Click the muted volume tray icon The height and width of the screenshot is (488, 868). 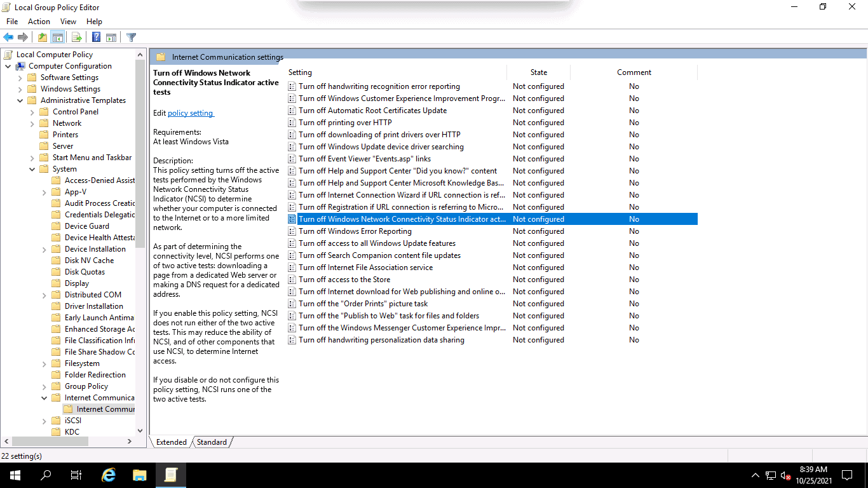pos(785,475)
